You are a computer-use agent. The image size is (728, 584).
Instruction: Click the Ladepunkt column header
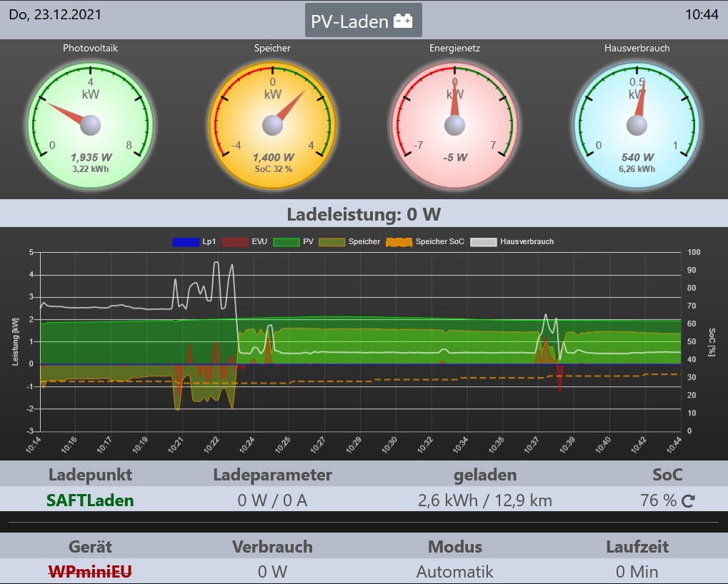(x=90, y=475)
